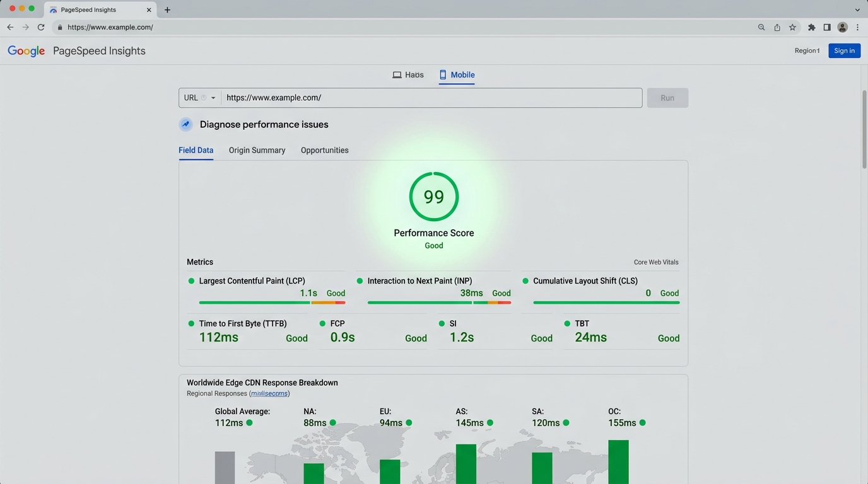Screen dimensions: 868x484
Task: Open the zoom magnifier icon in address bar
Action: [x=761, y=27]
